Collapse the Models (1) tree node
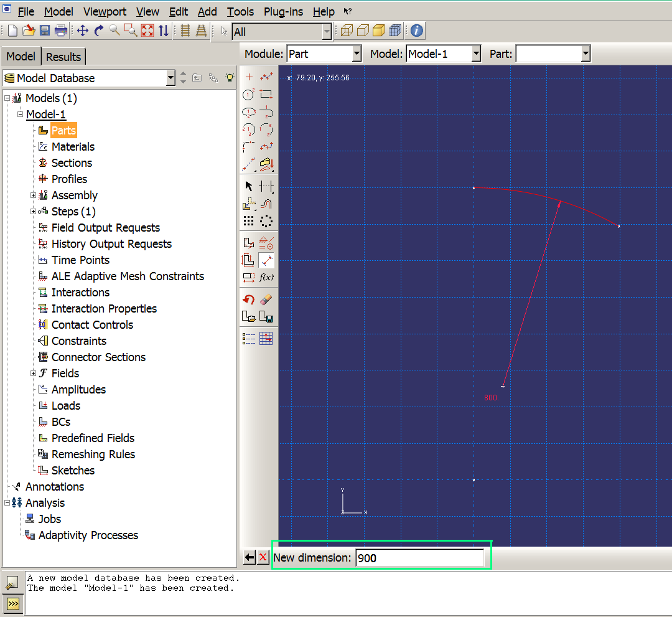Image resolution: width=672 pixels, height=617 pixels. (x=7, y=98)
